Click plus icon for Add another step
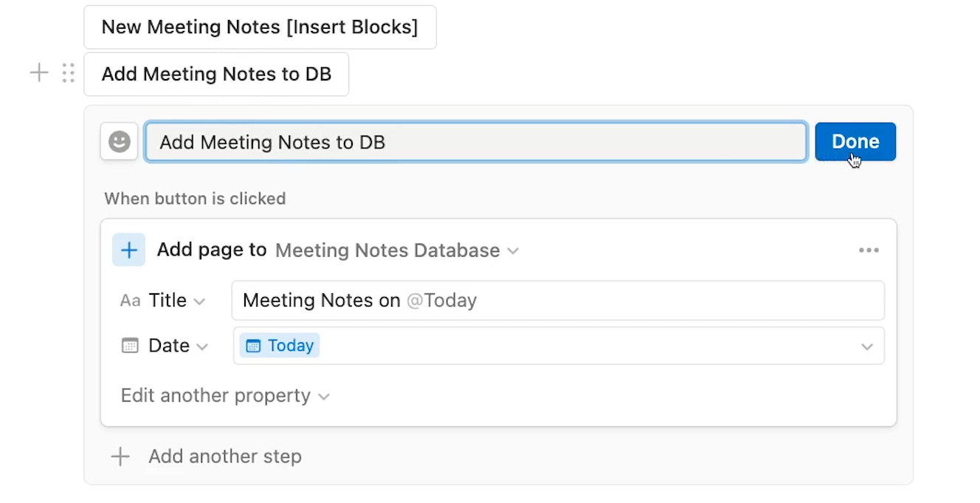980x503 pixels. coord(120,456)
